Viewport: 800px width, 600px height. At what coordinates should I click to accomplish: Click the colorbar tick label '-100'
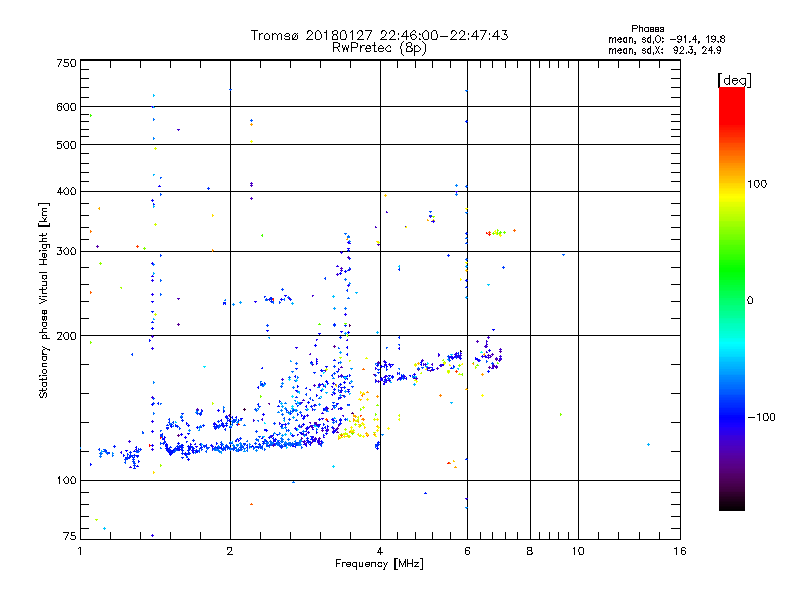pos(761,417)
